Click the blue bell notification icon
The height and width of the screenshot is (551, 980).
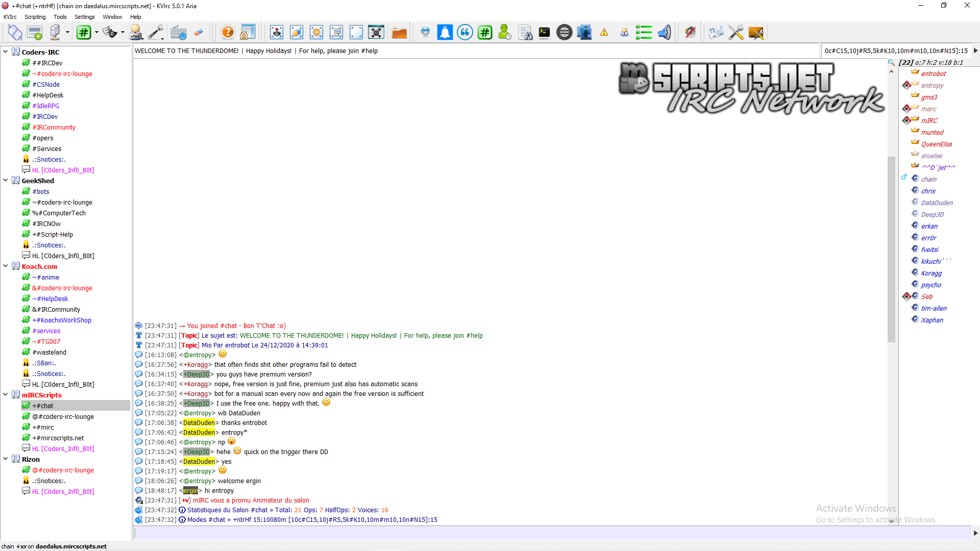coord(445,33)
